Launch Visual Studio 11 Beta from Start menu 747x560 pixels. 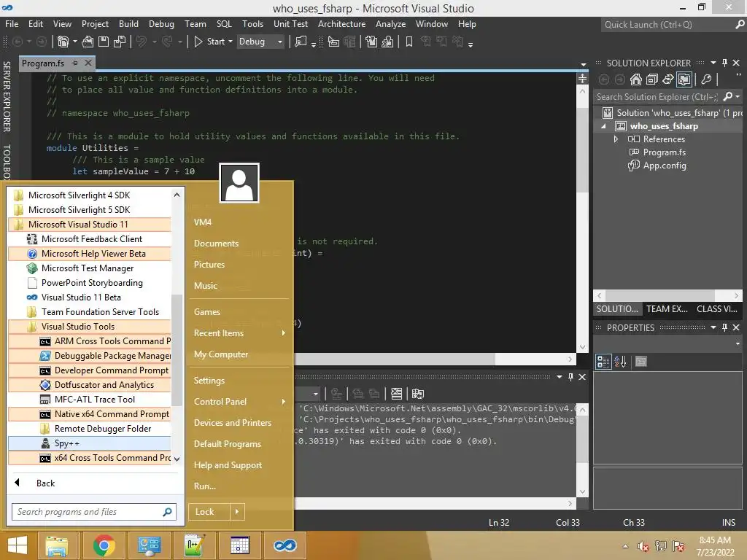pos(90,297)
